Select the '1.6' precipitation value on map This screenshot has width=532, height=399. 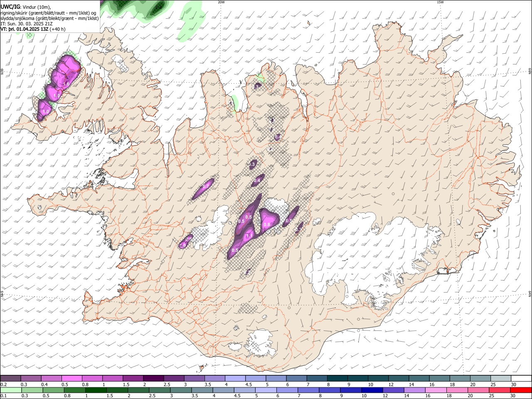pyautogui.click(x=66, y=84)
